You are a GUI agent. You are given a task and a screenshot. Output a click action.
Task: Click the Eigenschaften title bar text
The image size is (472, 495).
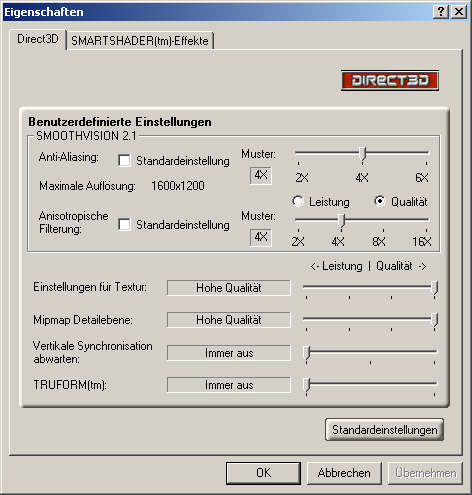coord(43,12)
